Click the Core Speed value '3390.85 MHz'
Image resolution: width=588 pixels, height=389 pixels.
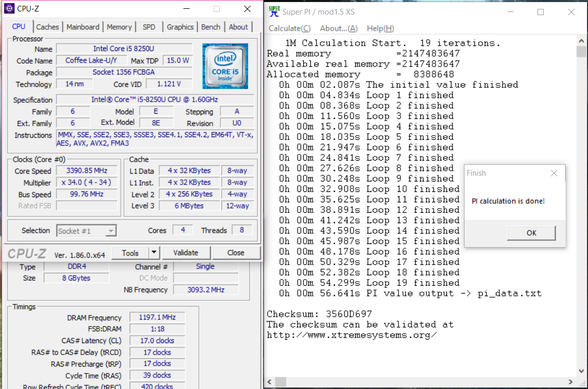(87, 171)
